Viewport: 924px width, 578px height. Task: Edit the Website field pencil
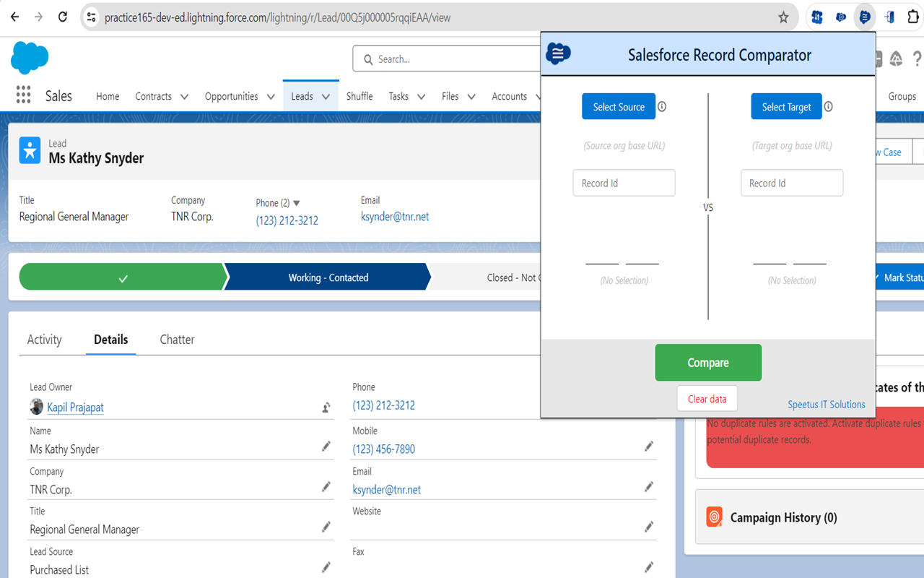point(649,527)
